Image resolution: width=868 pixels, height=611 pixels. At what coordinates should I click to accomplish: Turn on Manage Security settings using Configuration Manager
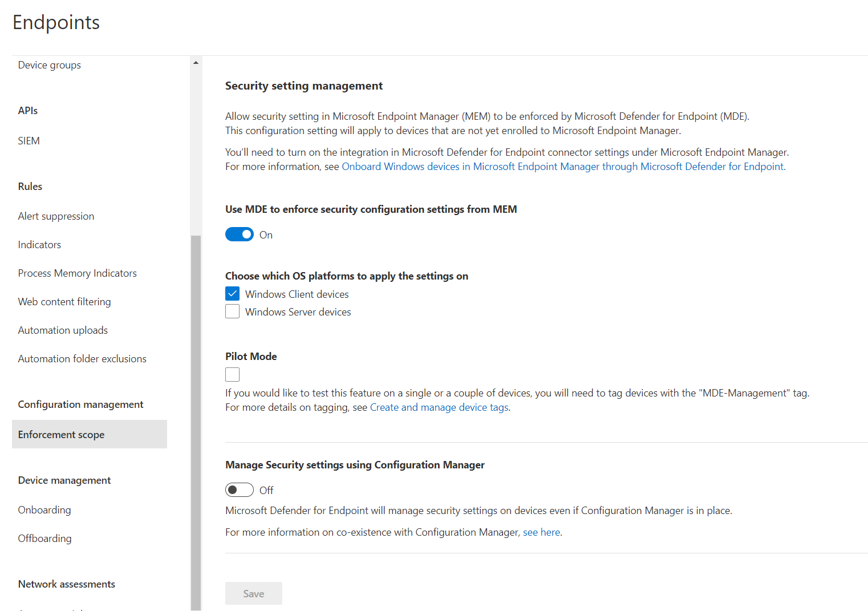239,489
